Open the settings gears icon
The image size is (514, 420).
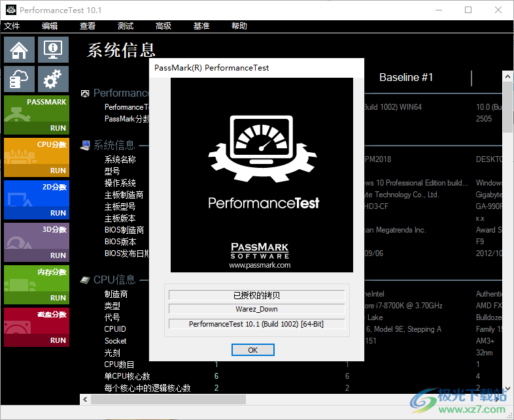[53, 79]
